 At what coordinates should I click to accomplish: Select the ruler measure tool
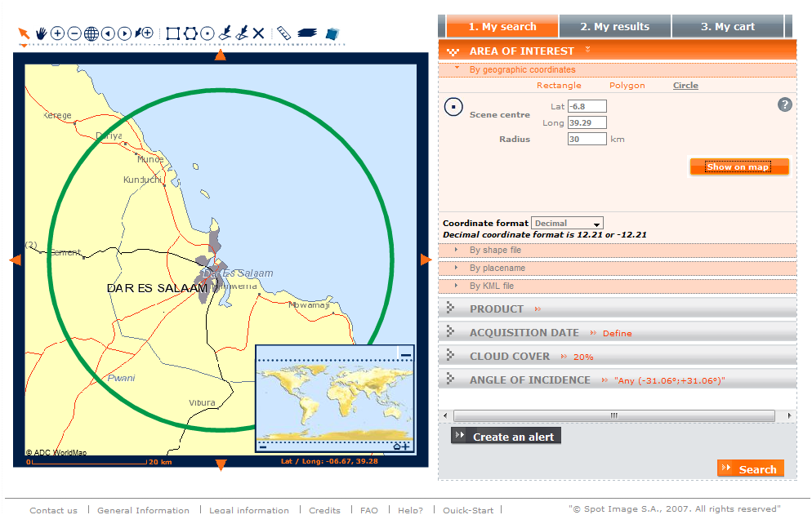[283, 33]
